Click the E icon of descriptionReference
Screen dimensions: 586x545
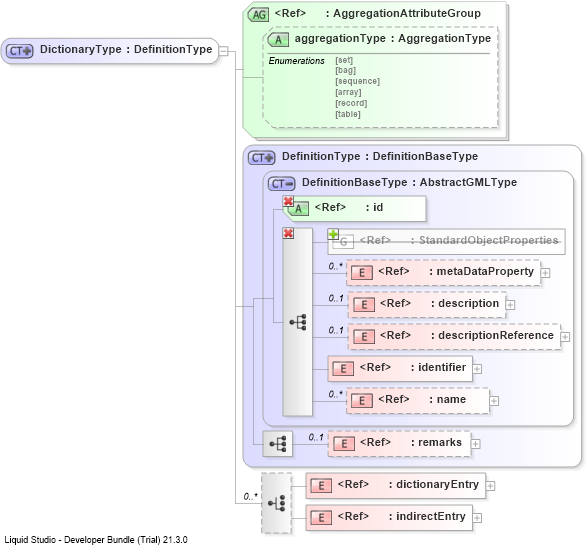(x=364, y=337)
